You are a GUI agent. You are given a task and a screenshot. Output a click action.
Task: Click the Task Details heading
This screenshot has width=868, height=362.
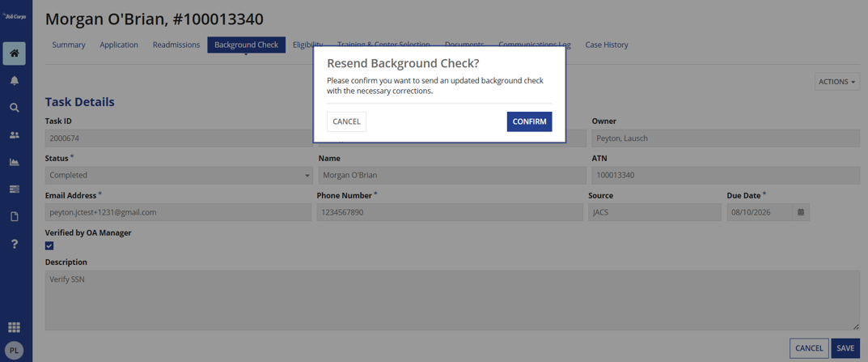(80, 102)
